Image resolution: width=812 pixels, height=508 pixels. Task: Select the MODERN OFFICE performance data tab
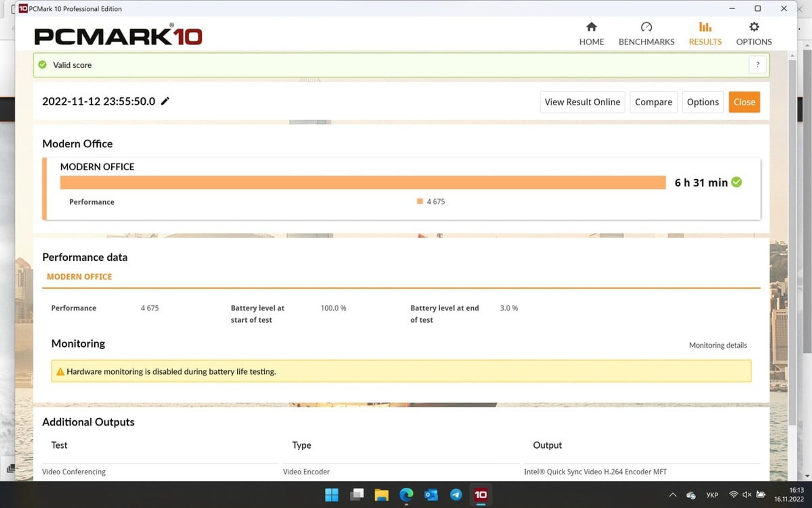[79, 276]
